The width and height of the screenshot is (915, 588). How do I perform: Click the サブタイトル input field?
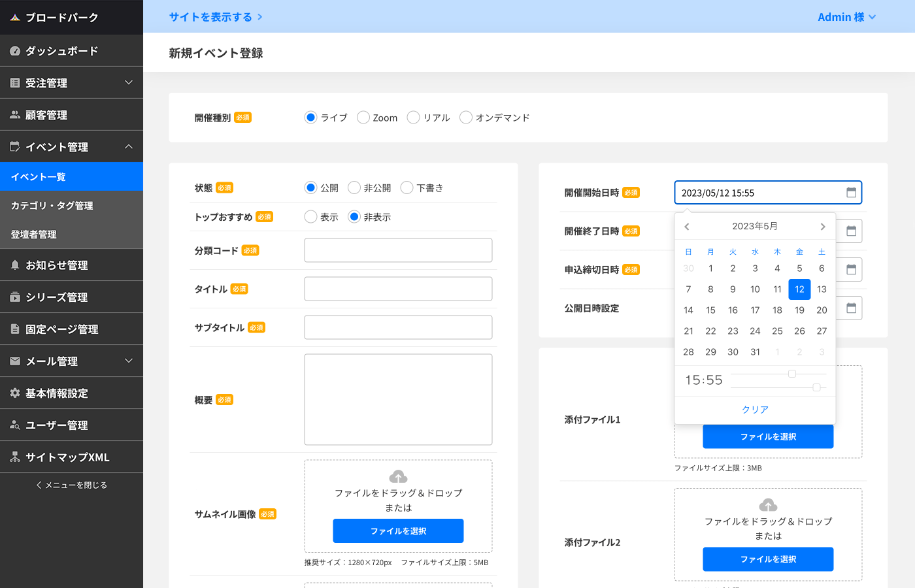398,327
